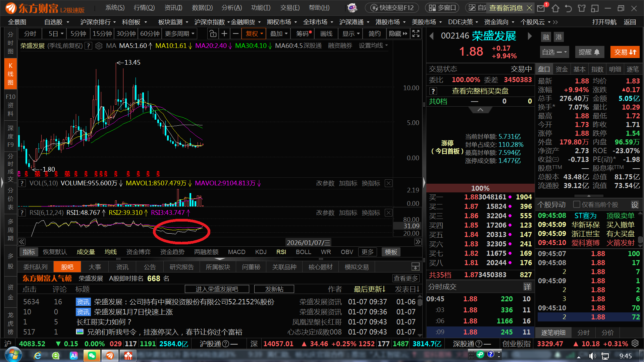Go to previous stock arrow
The height and width of the screenshot is (362, 644).
pos(432,36)
